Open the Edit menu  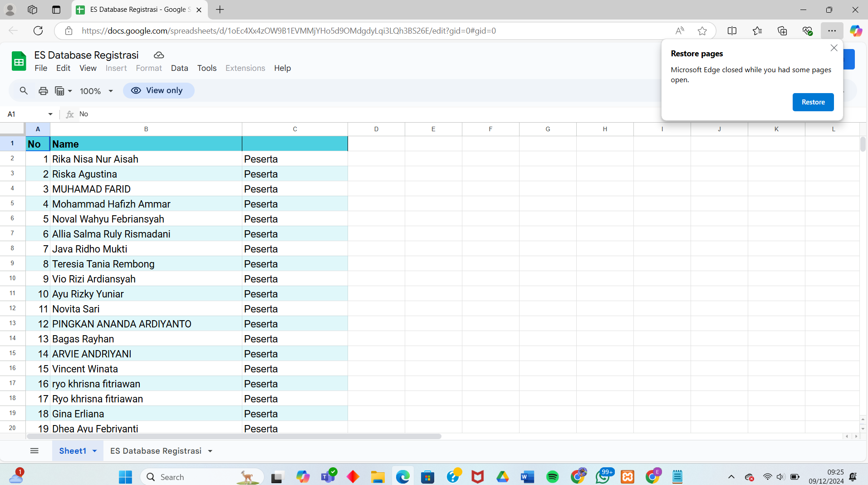[x=63, y=68]
